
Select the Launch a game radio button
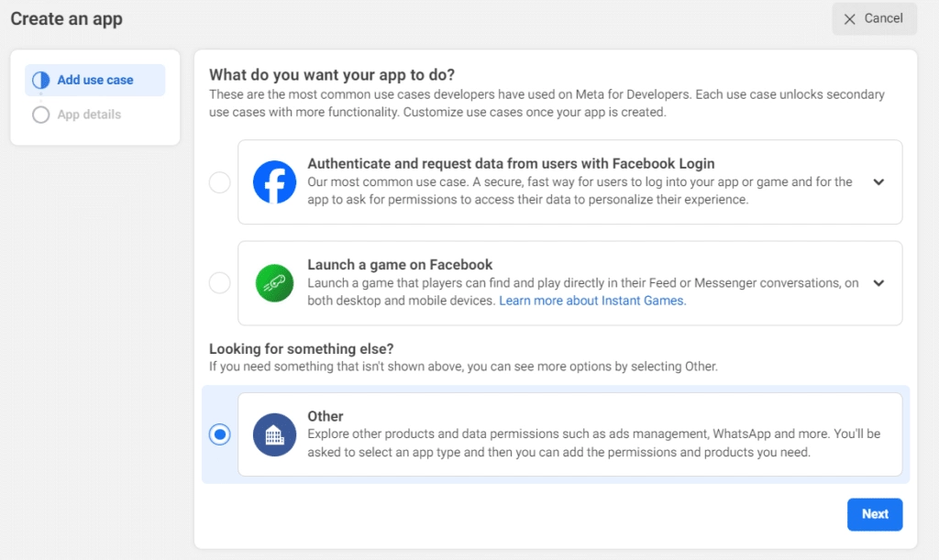coord(220,283)
